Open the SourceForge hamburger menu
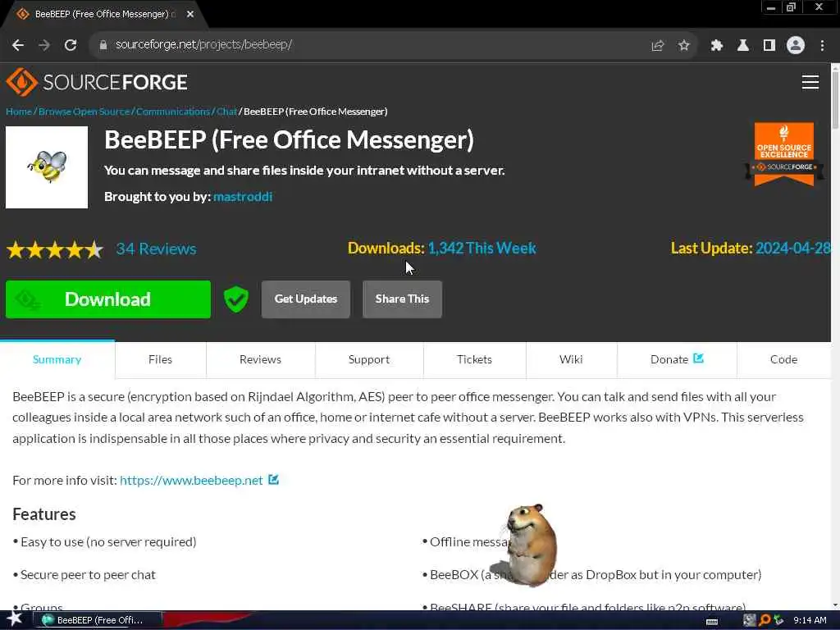Screen dimensions: 840x630 (810, 82)
